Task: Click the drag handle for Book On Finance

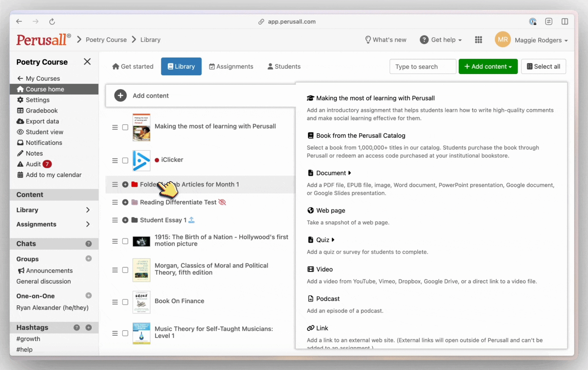Action: click(x=115, y=302)
